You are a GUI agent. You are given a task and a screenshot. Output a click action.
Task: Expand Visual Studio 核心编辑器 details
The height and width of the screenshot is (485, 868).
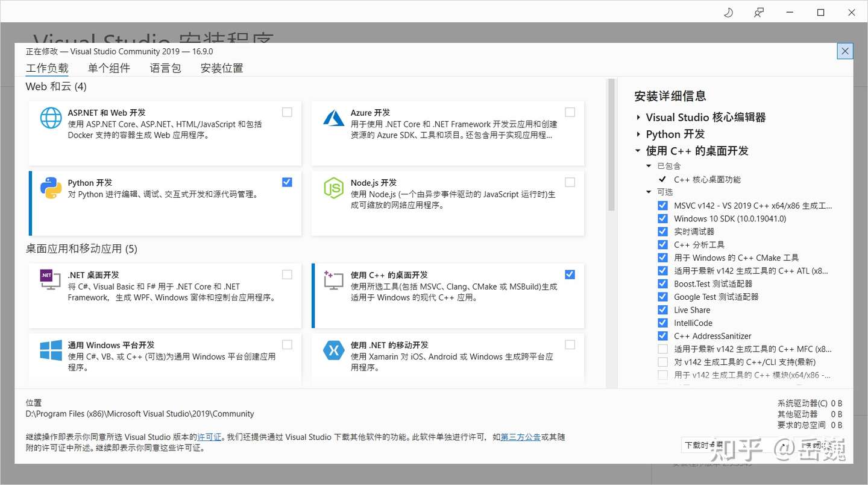(x=638, y=118)
